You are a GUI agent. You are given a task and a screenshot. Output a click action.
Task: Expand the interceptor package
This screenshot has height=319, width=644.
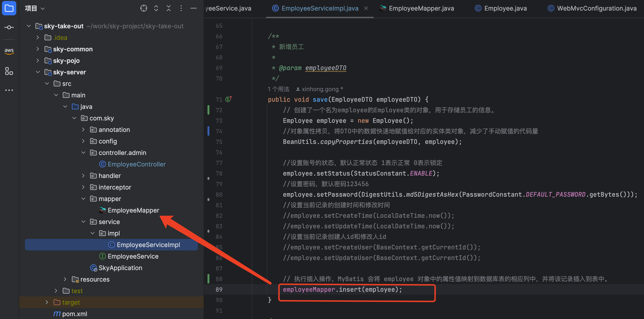click(x=83, y=187)
